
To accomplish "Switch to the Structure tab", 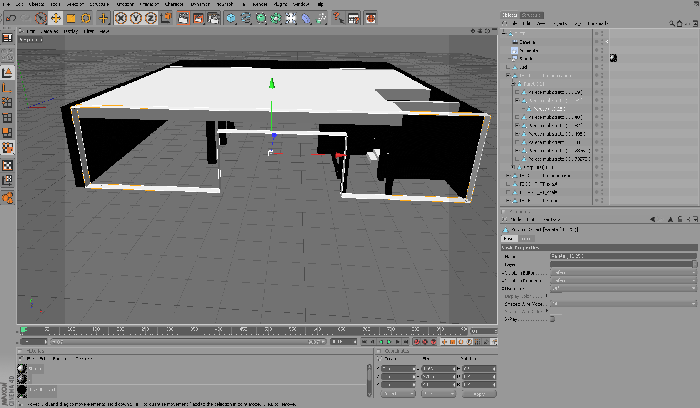I will [532, 15].
